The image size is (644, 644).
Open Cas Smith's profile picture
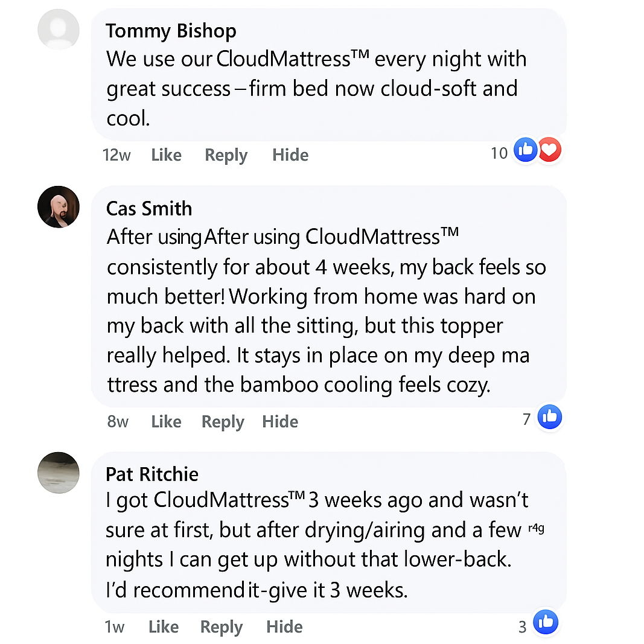[x=59, y=207]
